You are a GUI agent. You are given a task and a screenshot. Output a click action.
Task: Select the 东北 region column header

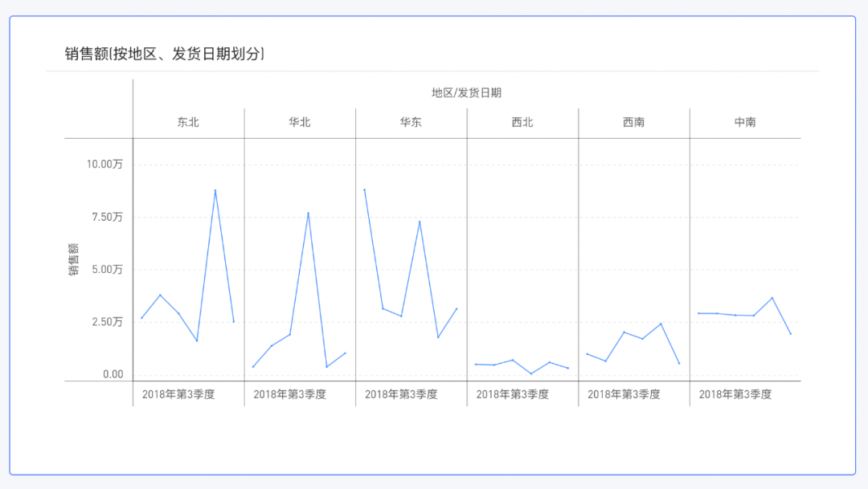(x=188, y=123)
